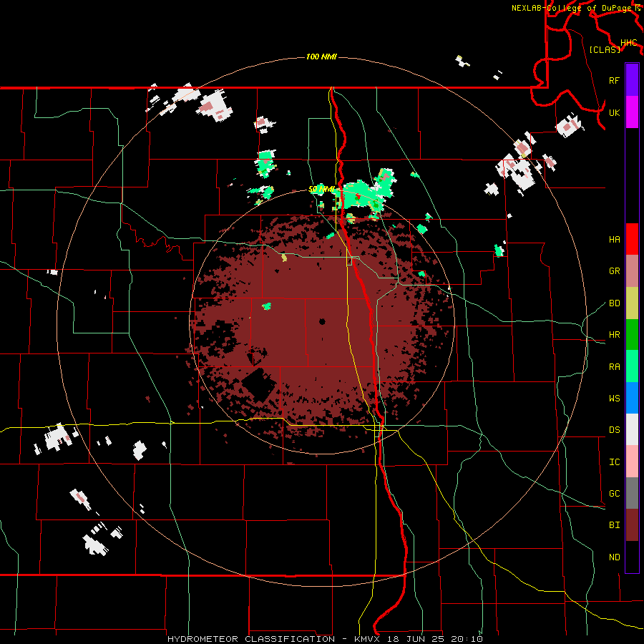The width and height of the screenshot is (644, 644).
Task: Click the radar site black dot
Action: coord(322,321)
